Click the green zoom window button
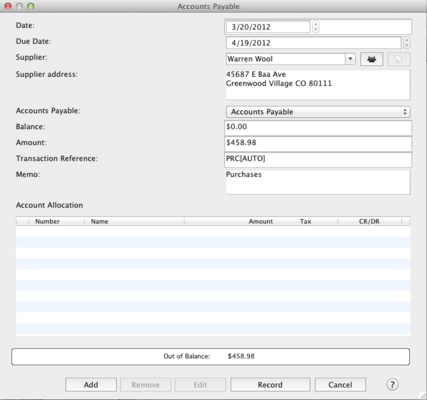 [x=31, y=6]
